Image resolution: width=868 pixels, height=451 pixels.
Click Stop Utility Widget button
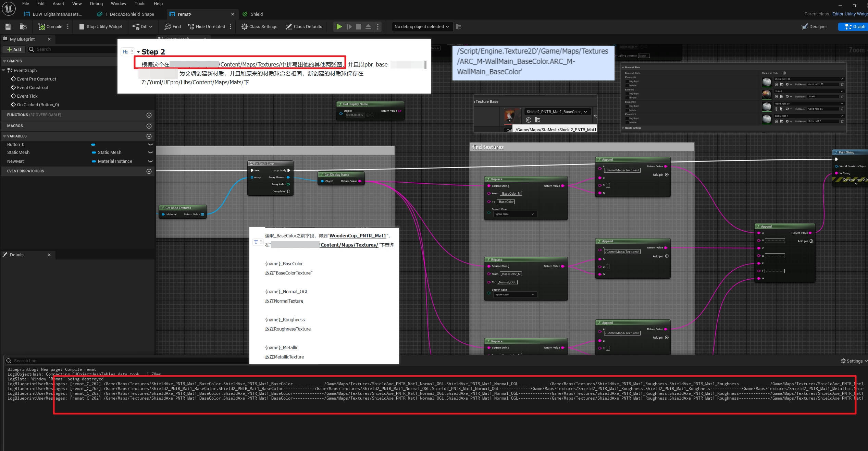click(x=101, y=27)
